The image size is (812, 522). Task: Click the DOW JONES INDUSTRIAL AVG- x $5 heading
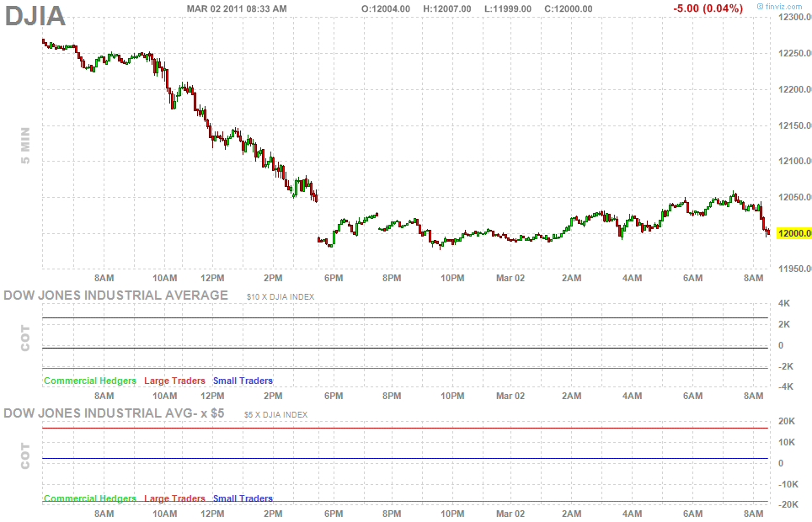(x=114, y=413)
